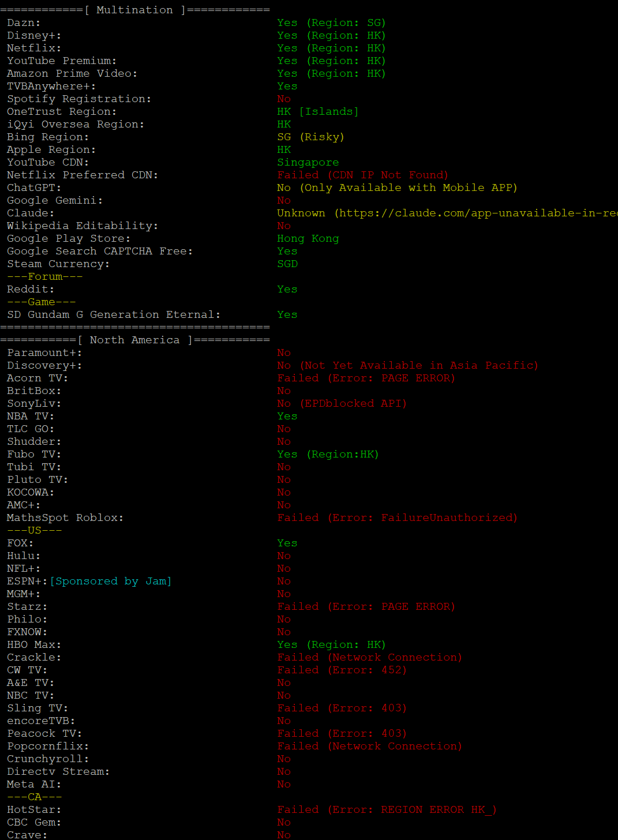
Task: Click Hong Kong Google Play Store result
Action: coord(308,239)
